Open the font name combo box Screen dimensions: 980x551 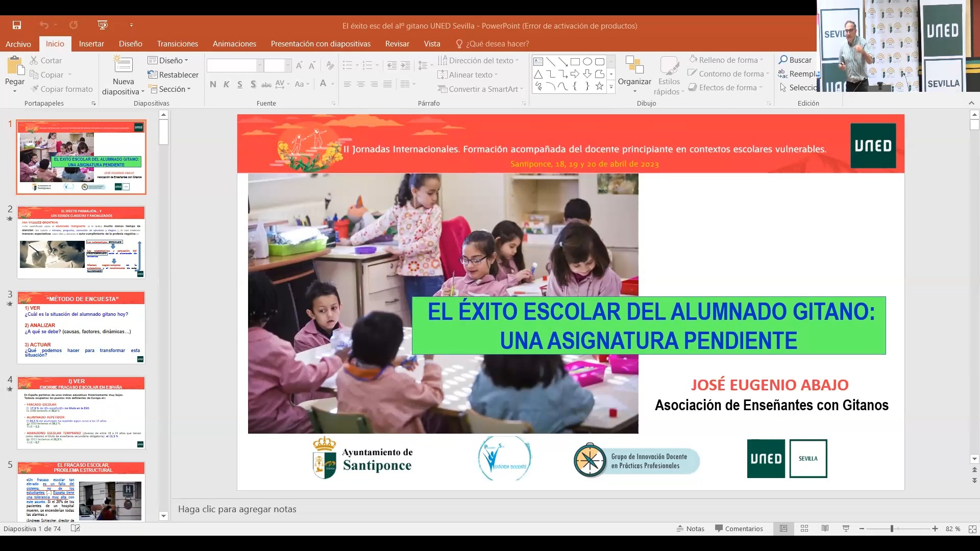click(x=235, y=65)
